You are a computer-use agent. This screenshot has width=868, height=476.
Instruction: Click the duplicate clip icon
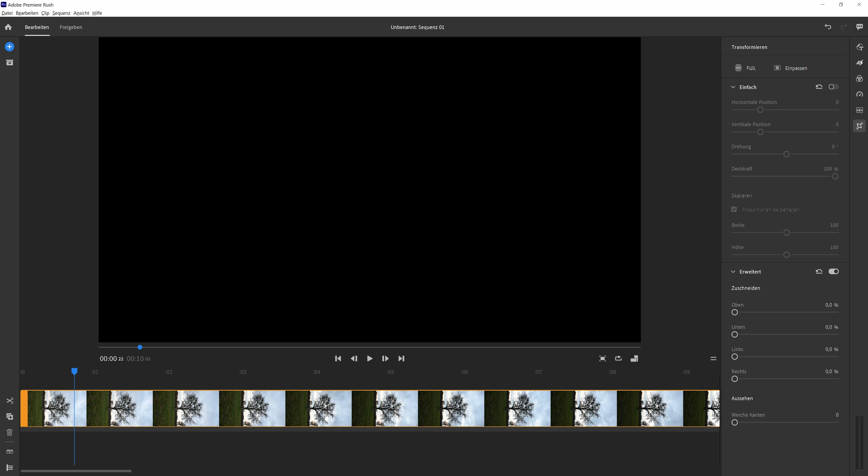[x=10, y=417]
